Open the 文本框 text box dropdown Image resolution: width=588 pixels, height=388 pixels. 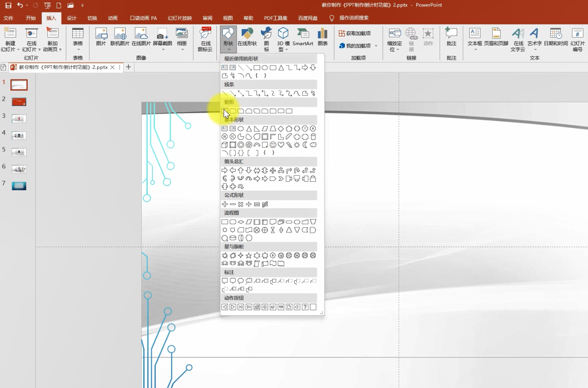coord(475,49)
